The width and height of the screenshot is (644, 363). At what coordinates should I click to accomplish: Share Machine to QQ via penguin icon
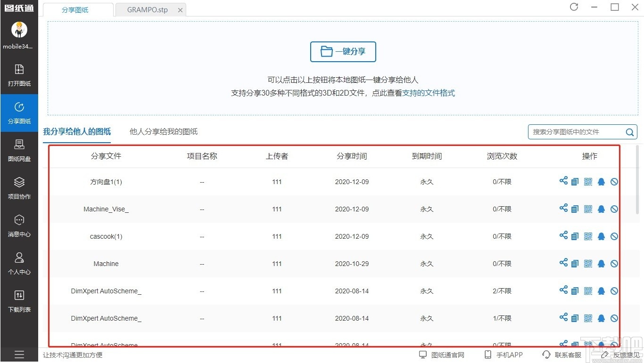pyautogui.click(x=601, y=263)
